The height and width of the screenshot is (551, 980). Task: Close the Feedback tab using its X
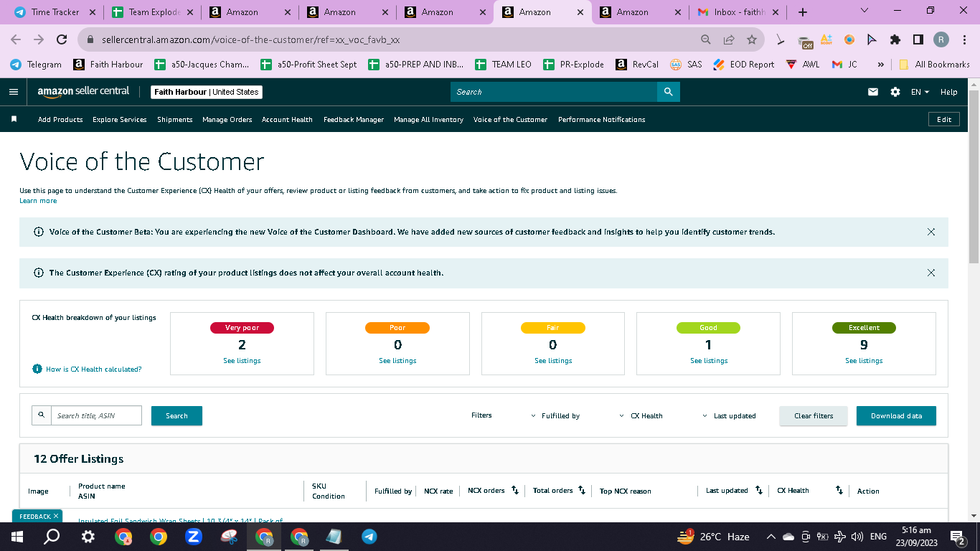pyautogui.click(x=56, y=516)
